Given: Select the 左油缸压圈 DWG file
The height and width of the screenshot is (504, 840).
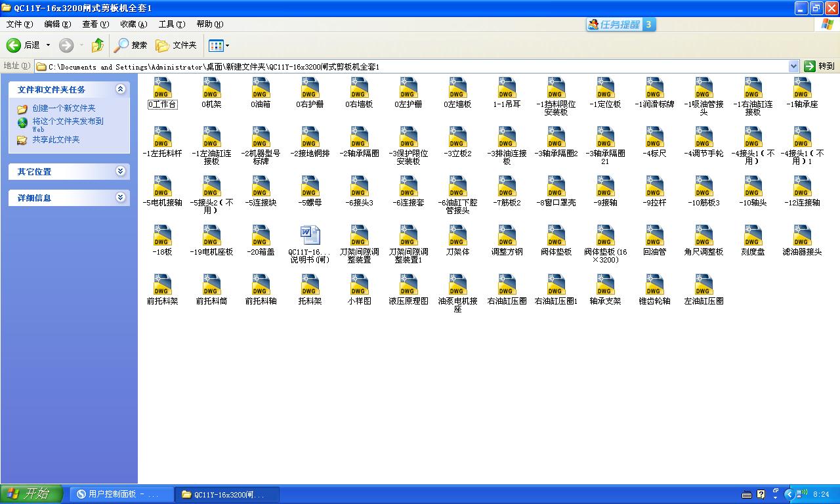Looking at the screenshot, I should point(703,289).
